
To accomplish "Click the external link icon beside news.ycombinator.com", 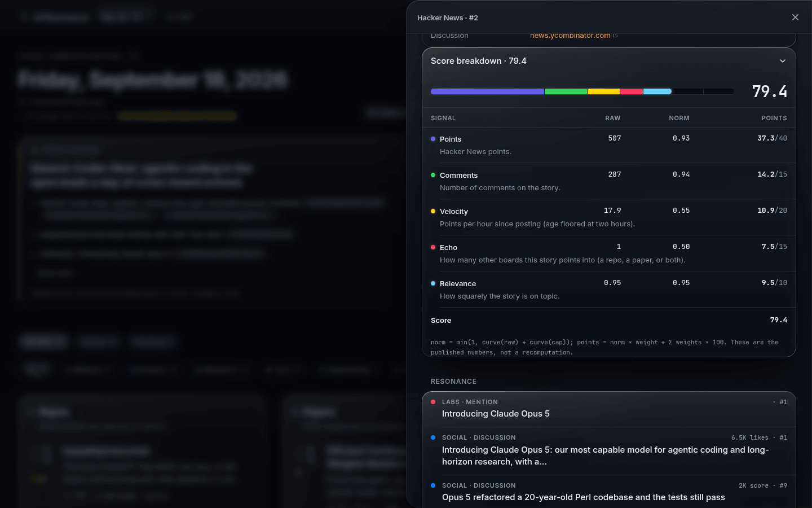I will click(x=615, y=36).
